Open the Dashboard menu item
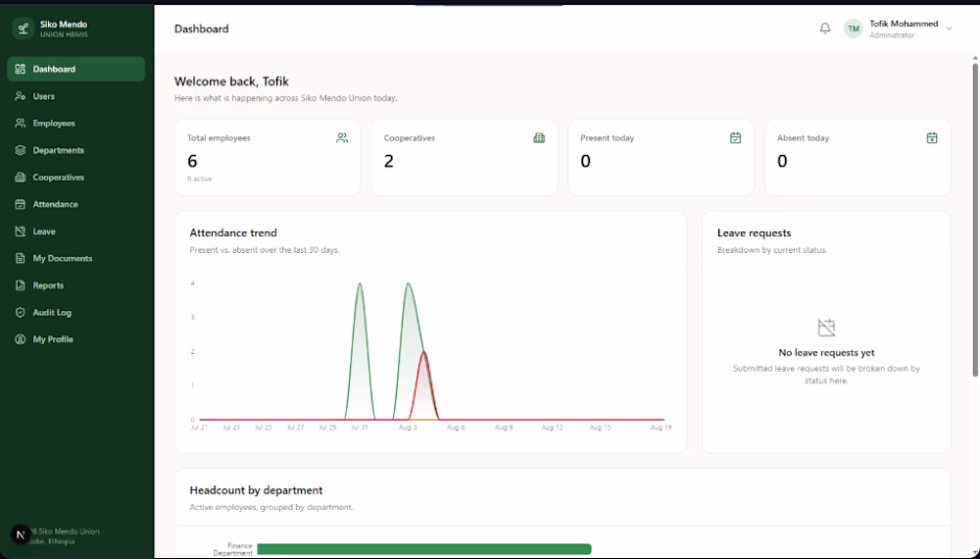This screenshot has width=980, height=559. tap(75, 69)
